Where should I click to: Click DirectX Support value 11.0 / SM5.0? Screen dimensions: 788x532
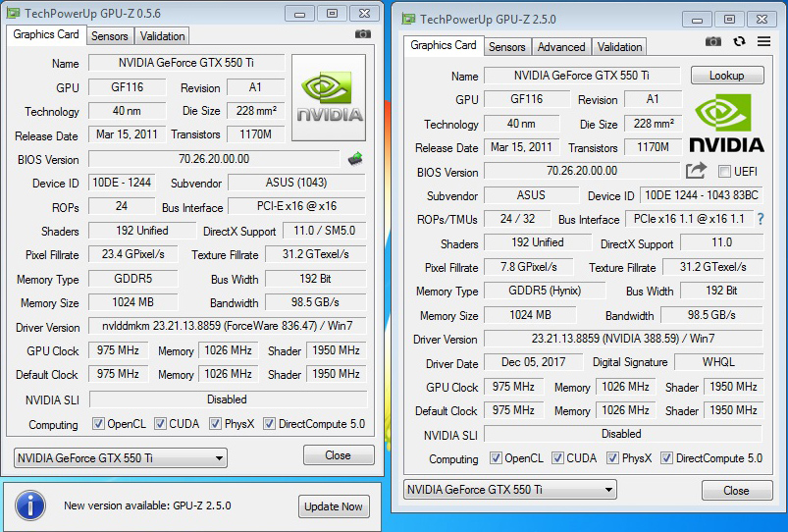pos(324,231)
